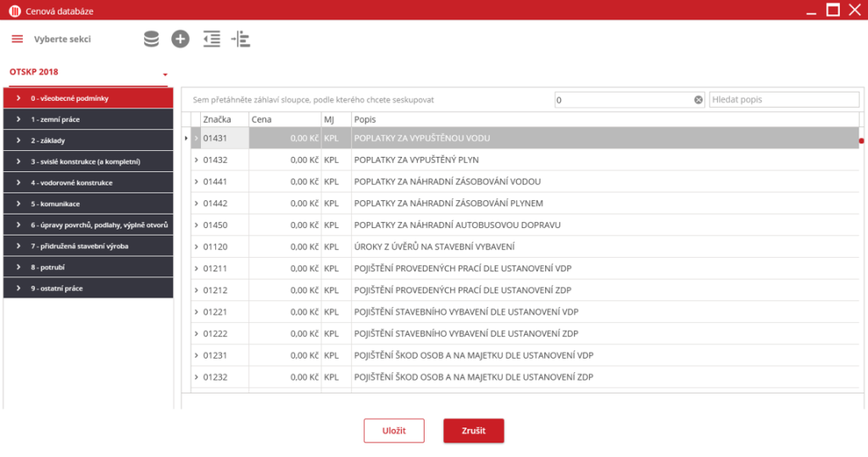Sort by the Cena column header
This screenshot has height=457, width=868.
pyautogui.click(x=283, y=120)
